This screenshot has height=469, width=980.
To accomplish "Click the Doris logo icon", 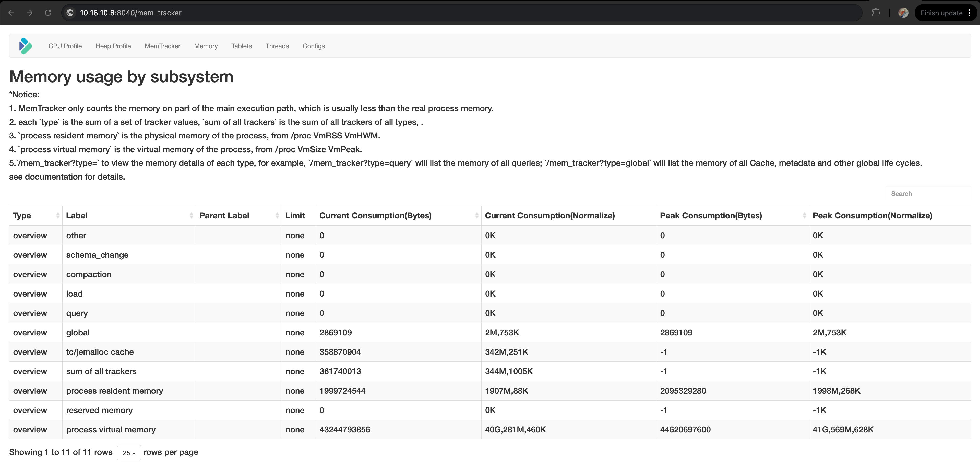I will coord(26,46).
